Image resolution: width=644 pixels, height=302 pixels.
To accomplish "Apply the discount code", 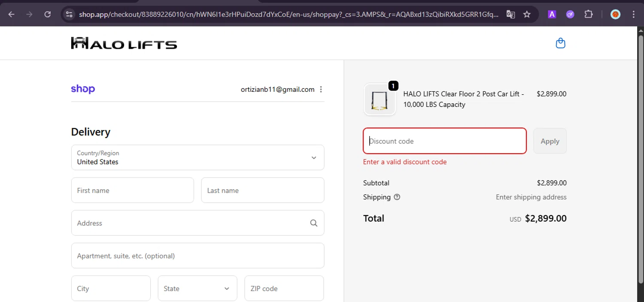I will [550, 141].
